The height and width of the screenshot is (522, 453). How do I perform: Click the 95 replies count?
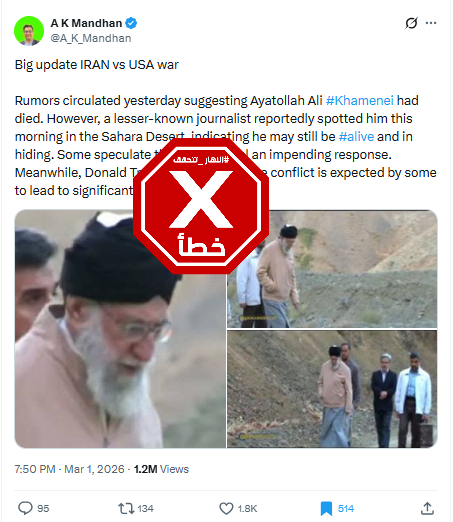point(43,509)
